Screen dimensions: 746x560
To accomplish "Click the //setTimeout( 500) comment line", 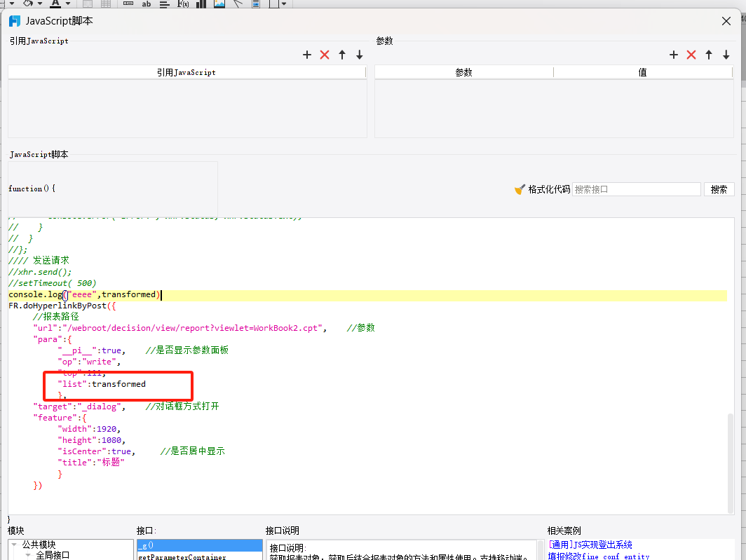I will [53, 284].
